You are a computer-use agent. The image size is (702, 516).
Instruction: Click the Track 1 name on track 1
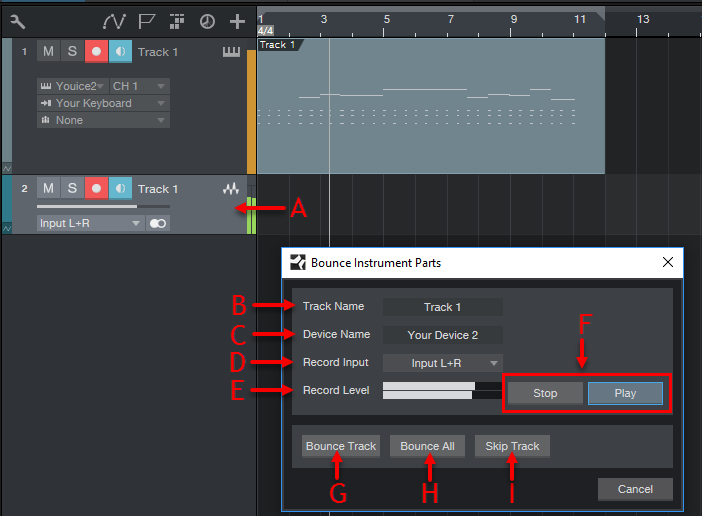pyautogui.click(x=158, y=52)
